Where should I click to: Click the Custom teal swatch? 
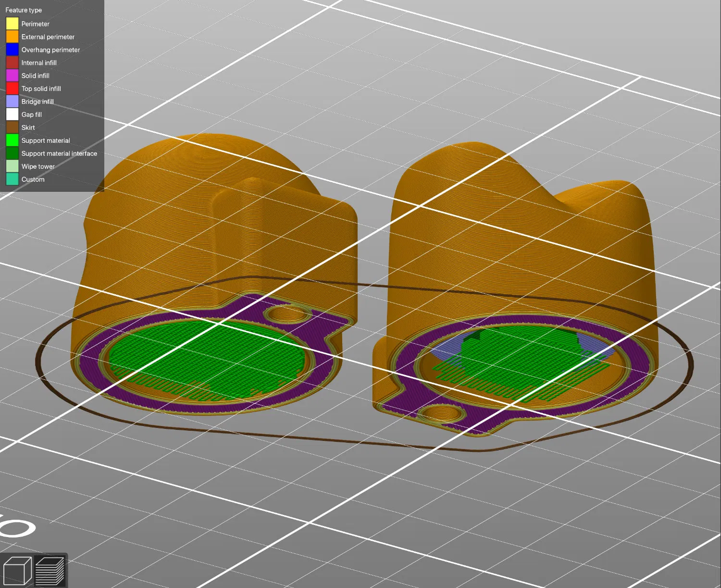[x=12, y=179]
